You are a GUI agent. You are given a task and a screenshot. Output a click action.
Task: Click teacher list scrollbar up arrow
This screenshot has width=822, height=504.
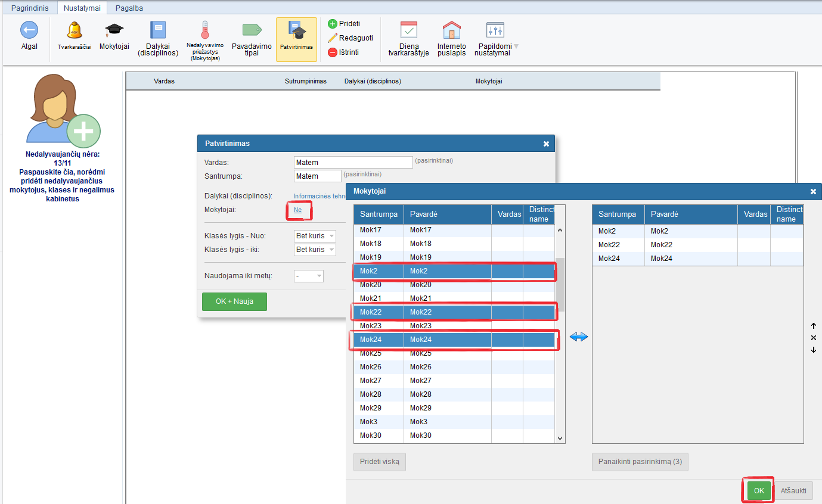560,230
